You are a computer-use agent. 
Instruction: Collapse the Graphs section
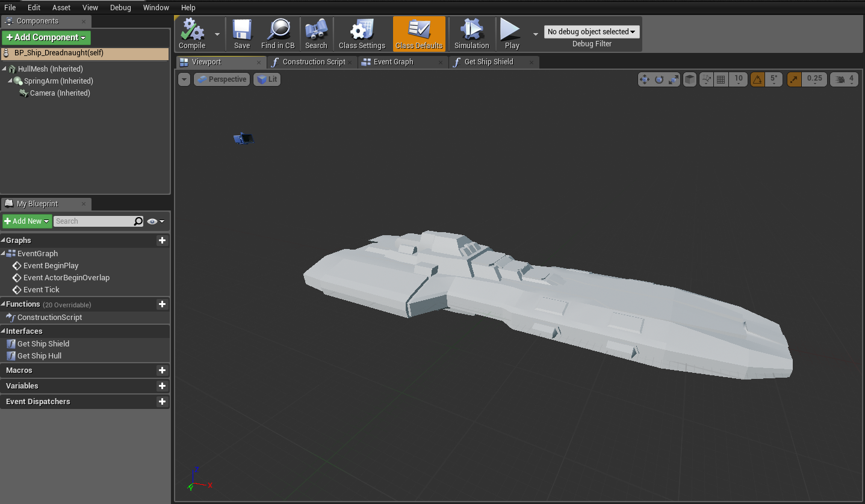(x=3, y=241)
